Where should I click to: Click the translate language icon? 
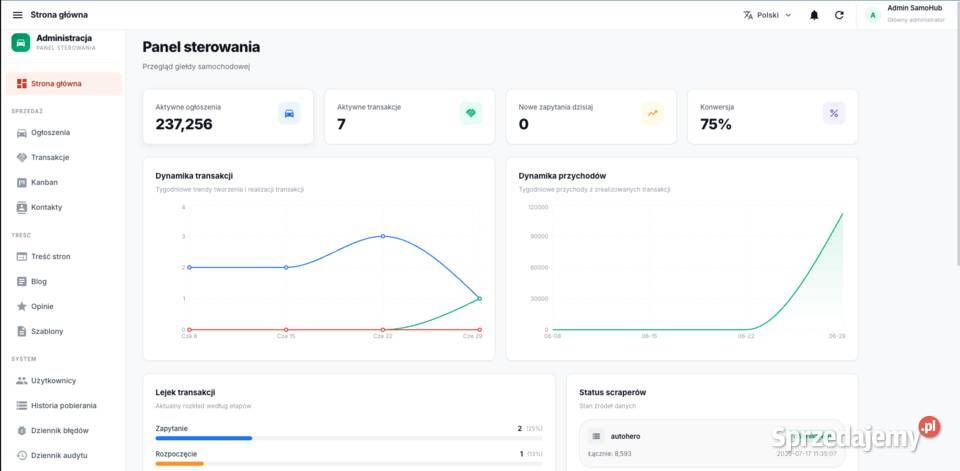(748, 15)
